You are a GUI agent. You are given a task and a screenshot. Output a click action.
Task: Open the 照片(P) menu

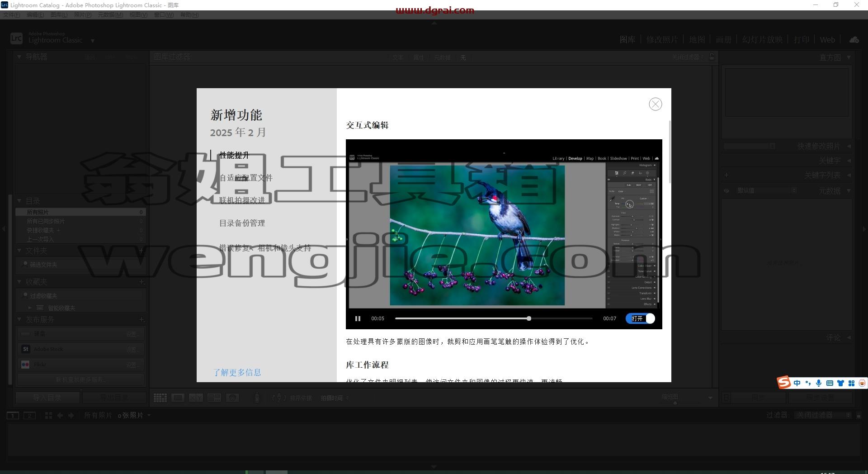point(83,15)
